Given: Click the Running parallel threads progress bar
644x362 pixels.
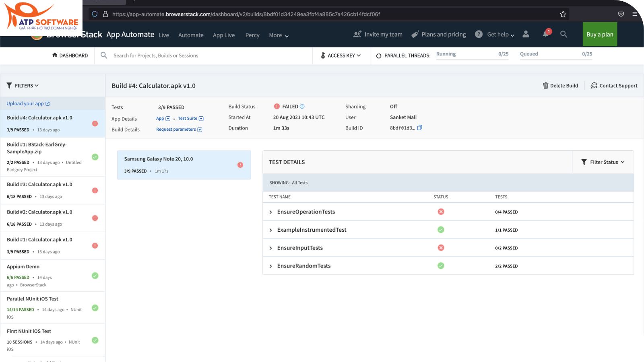Looking at the screenshot, I should [473, 56].
